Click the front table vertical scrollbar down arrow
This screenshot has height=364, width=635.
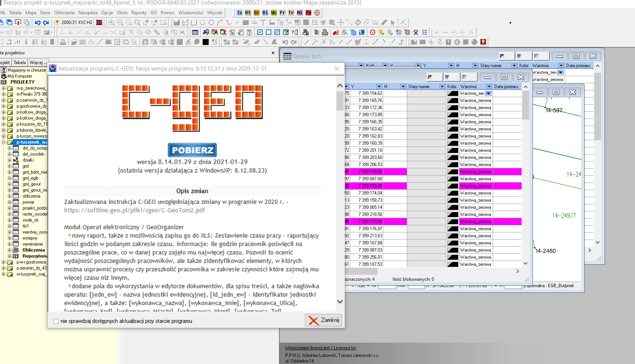[x=525, y=263]
